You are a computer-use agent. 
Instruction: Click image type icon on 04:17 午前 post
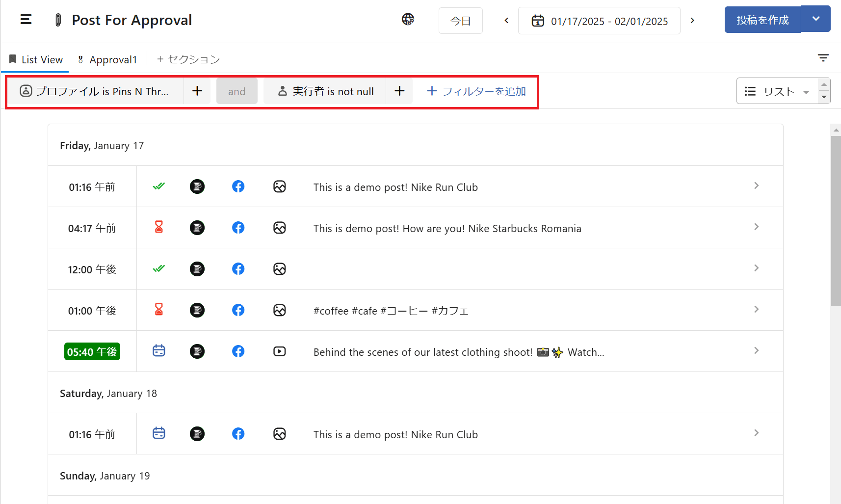(x=280, y=228)
